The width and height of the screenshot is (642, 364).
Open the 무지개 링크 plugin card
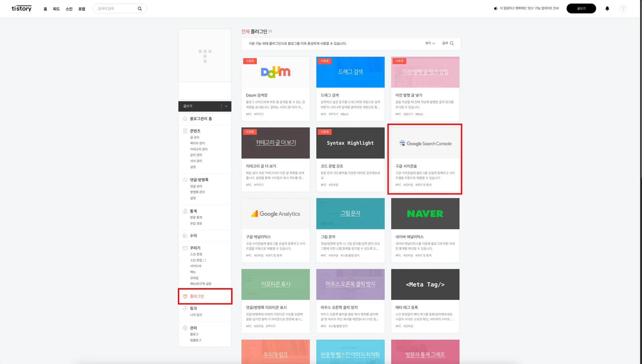[x=276, y=352]
